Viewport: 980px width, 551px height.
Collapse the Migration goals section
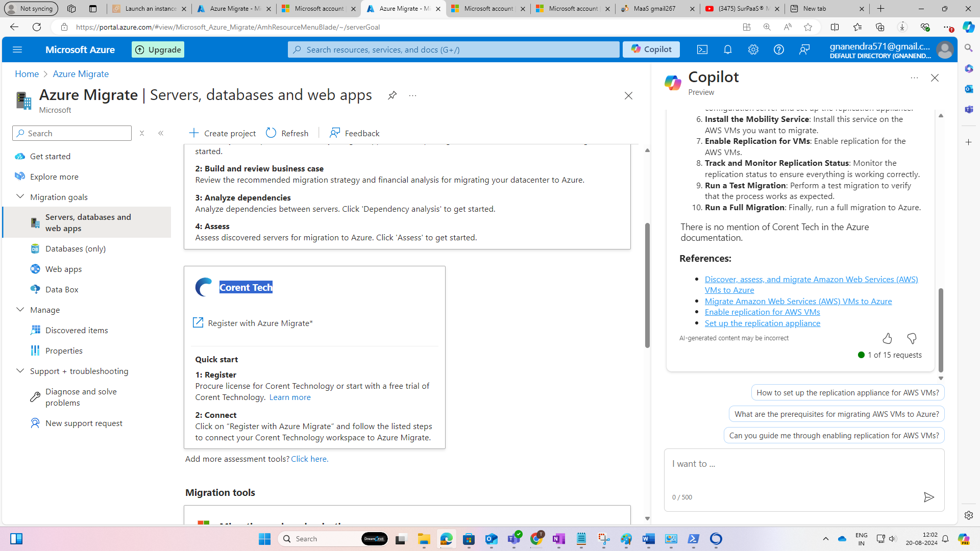(x=20, y=196)
